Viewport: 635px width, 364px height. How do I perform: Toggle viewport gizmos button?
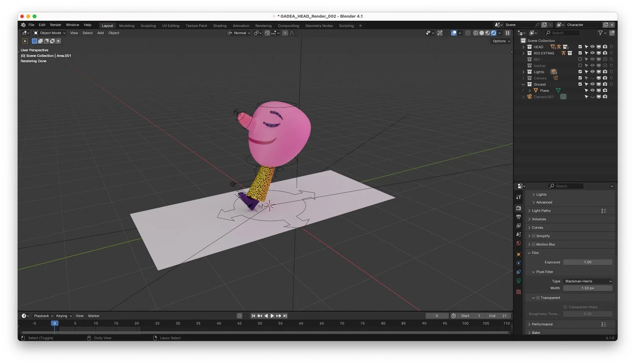tap(440, 33)
